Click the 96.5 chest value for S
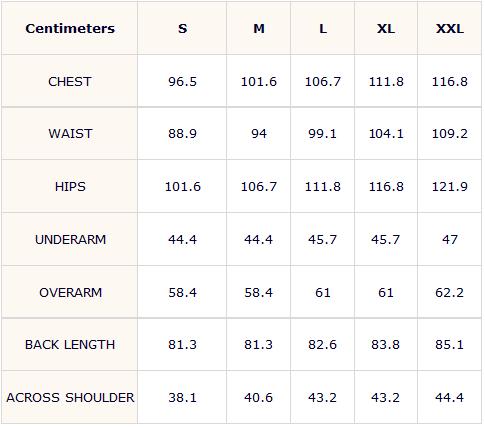Image resolution: width=485 pixels, height=427 pixels. click(x=182, y=82)
